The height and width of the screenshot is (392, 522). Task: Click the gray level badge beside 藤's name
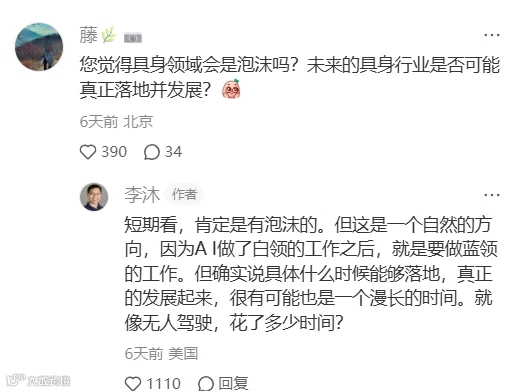coord(133,38)
